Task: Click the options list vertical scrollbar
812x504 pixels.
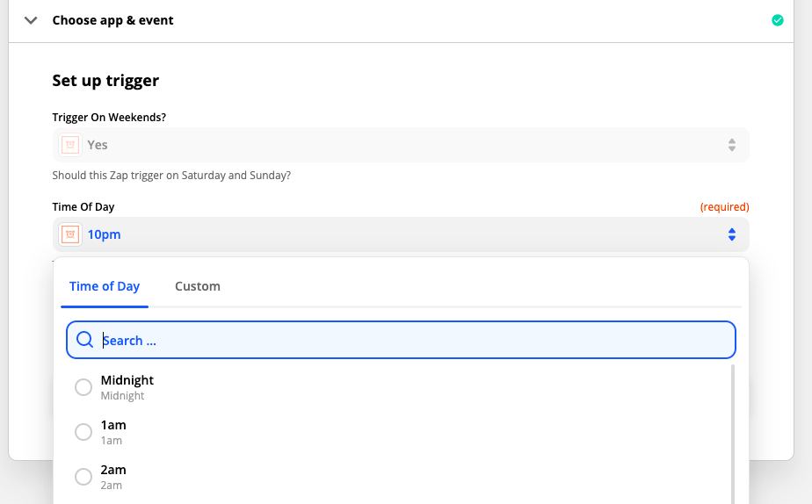Action: point(732,434)
